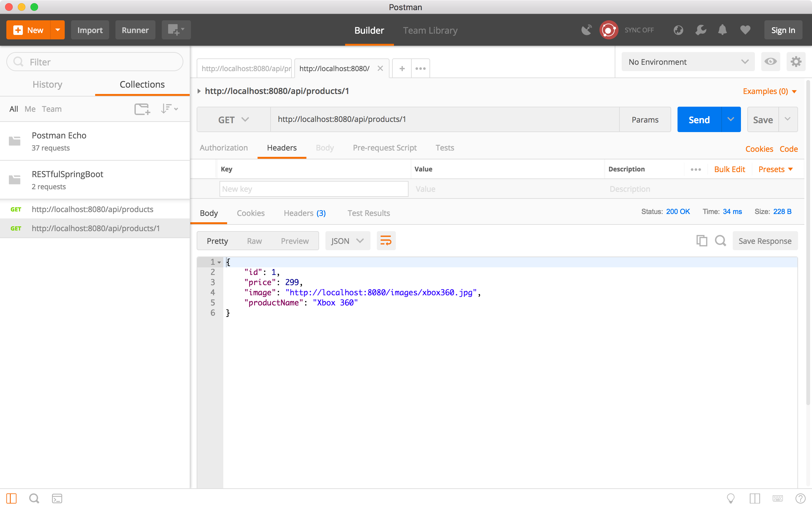
Task: Click the New key input field
Action: (x=314, y=189)
